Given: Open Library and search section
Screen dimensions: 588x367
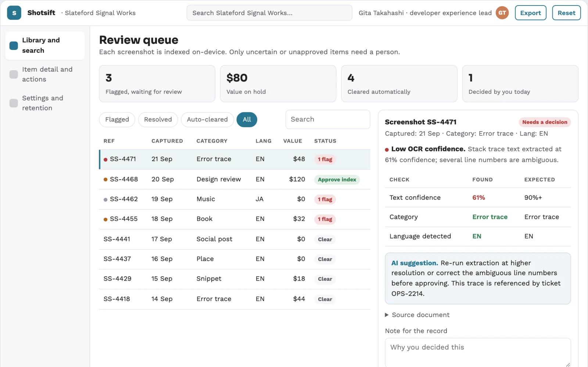Looking at the screenshot, I should tap(45, 46).
